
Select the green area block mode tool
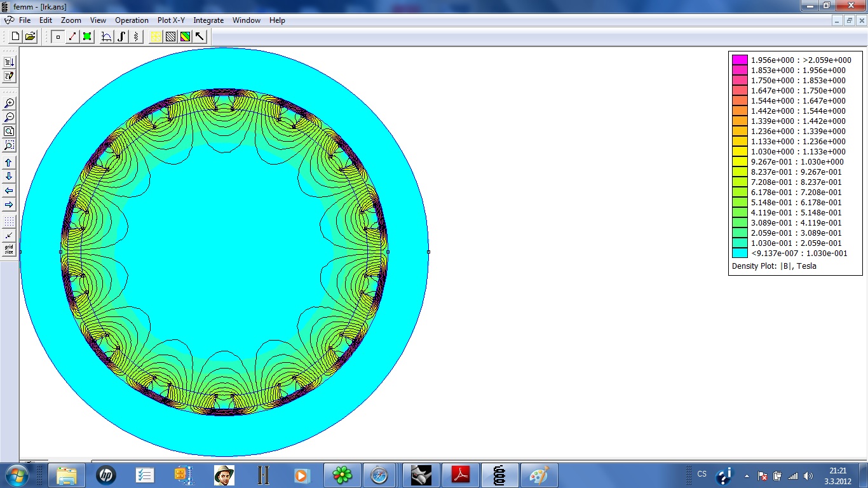[87, 37]
